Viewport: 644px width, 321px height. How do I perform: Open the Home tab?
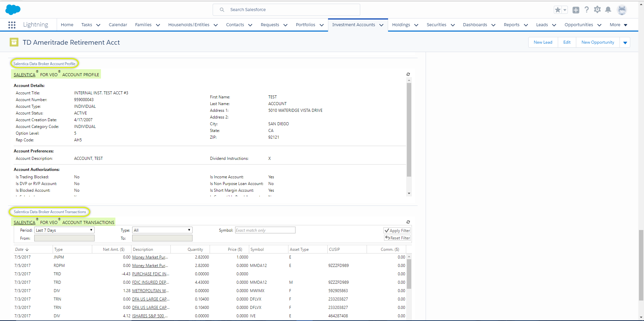point(67,25)
